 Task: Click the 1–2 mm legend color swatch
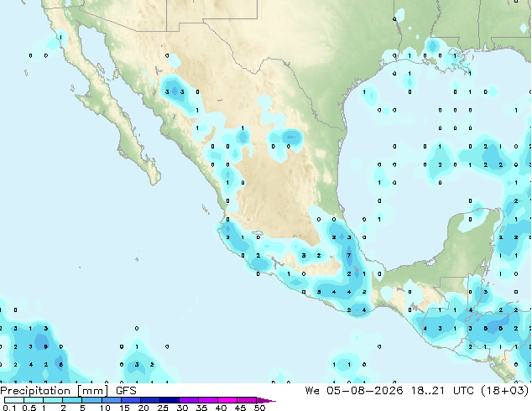click(x=53, y=400)
